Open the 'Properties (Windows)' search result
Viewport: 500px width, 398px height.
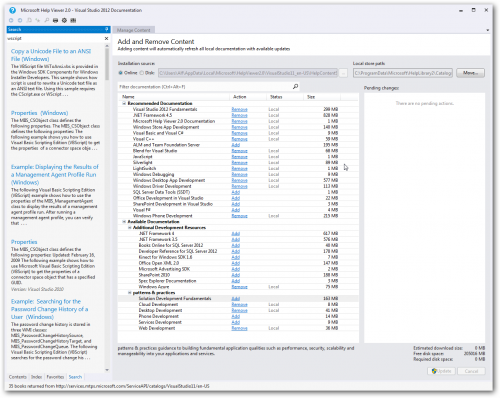pyautogui.click(x=39, y=113)
